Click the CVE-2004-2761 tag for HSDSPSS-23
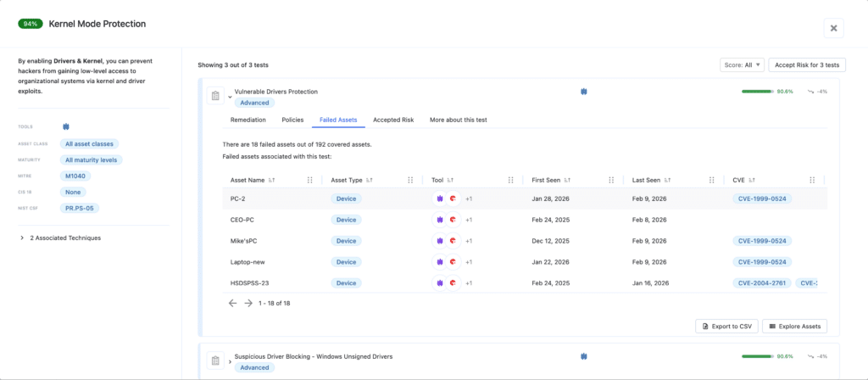Viewport: 868px width, 380px height. [x=763, y=283]
